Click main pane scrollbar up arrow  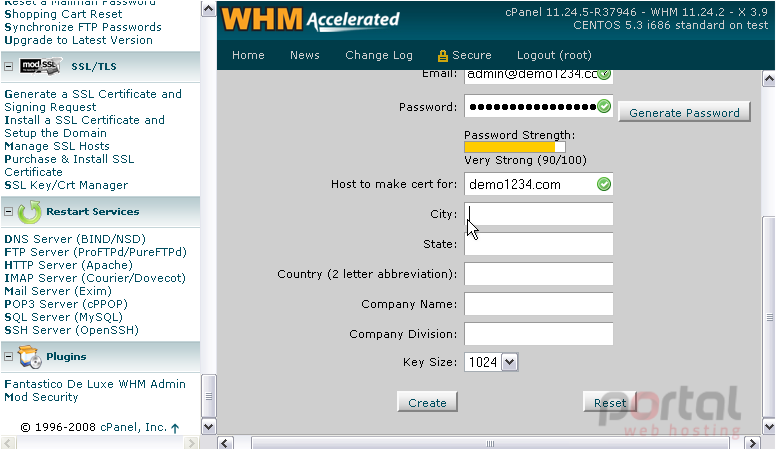(769, 79)
